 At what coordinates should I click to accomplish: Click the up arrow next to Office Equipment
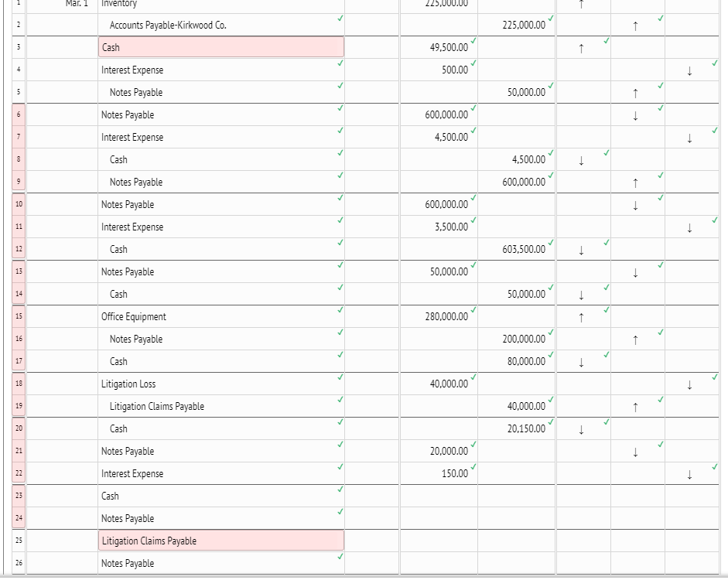pos(581,316)
